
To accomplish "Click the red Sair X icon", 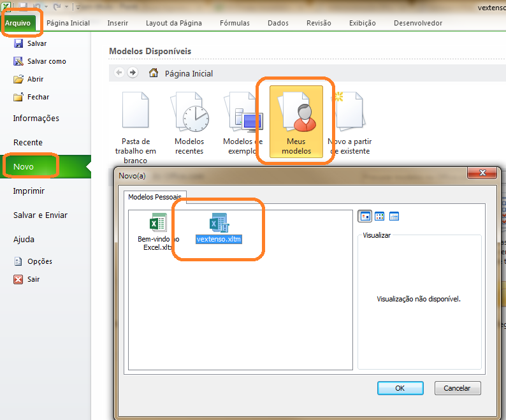I will pos(18,279).
